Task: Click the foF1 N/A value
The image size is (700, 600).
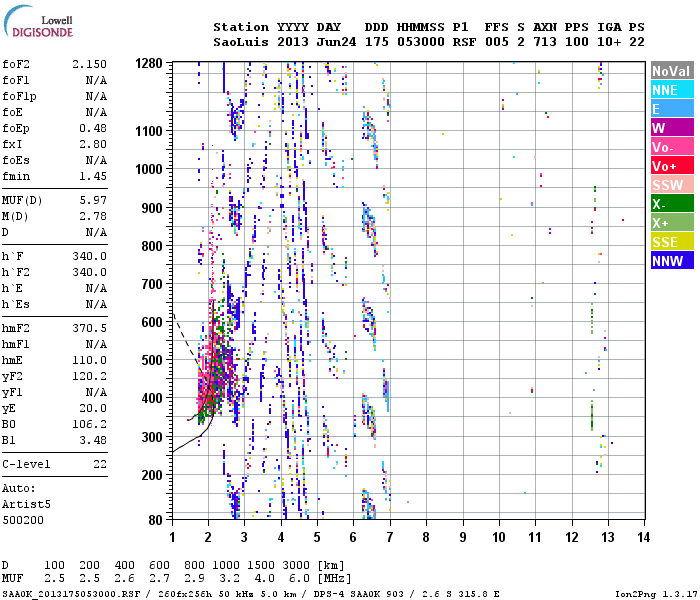Action: pos(96,80)
